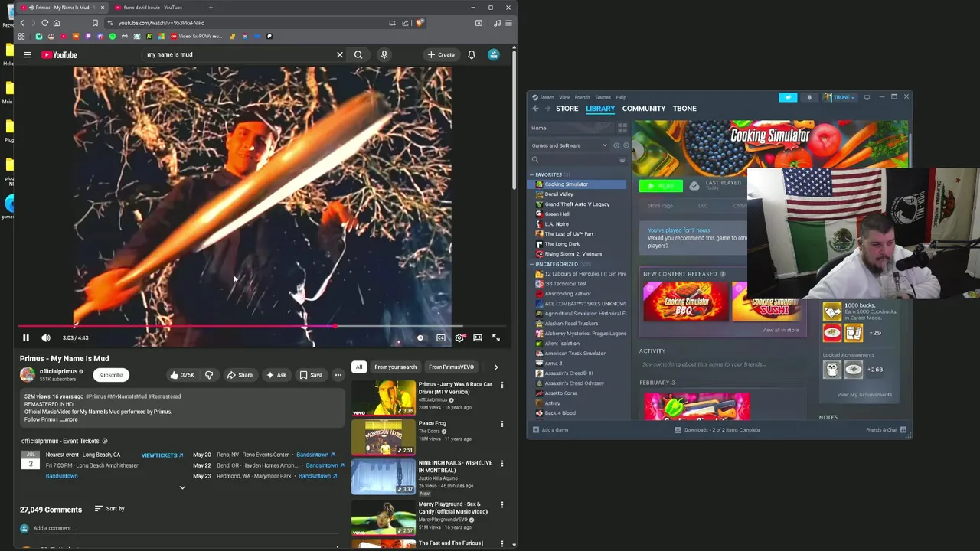Open the Steam View menu

click(x=564, y=97)
